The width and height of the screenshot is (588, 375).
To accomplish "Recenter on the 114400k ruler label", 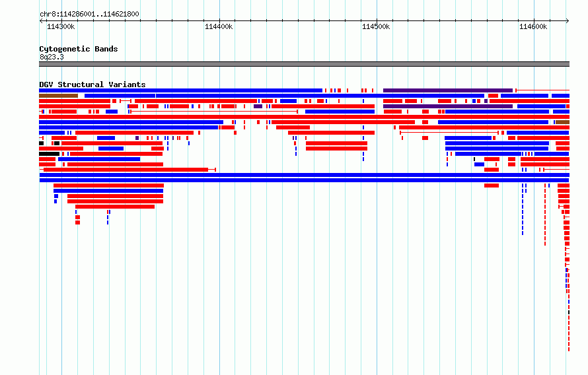I will click(x=219, y=26).
